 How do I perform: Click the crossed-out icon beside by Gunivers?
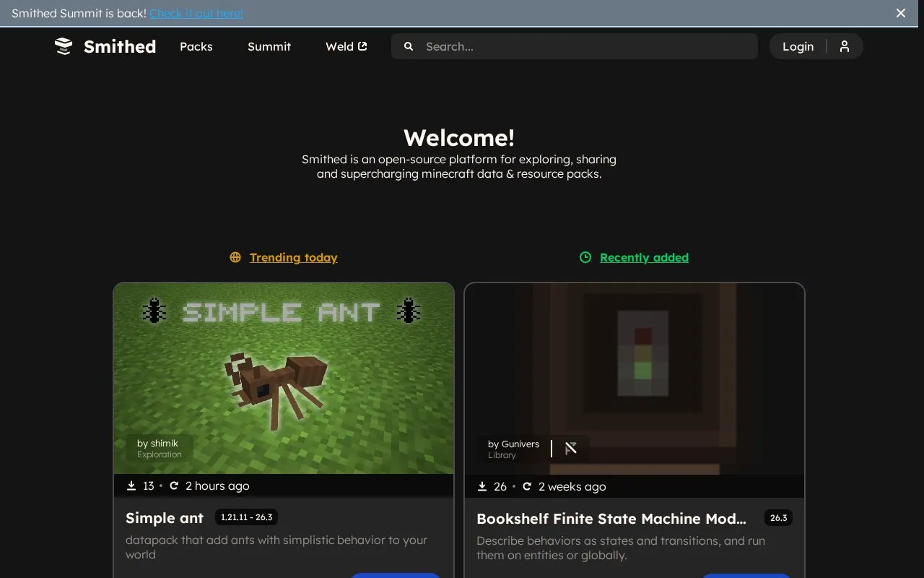click(571, 449)
